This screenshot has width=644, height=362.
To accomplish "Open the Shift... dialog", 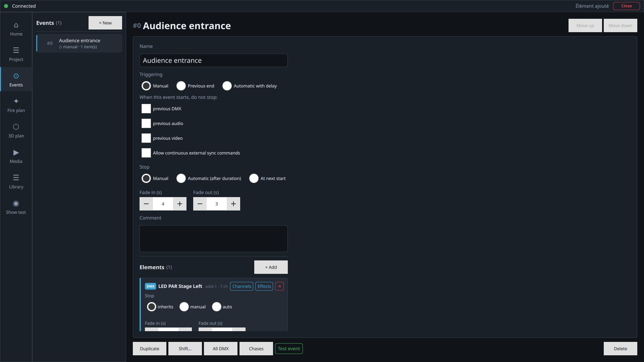I will pos(185,349).
